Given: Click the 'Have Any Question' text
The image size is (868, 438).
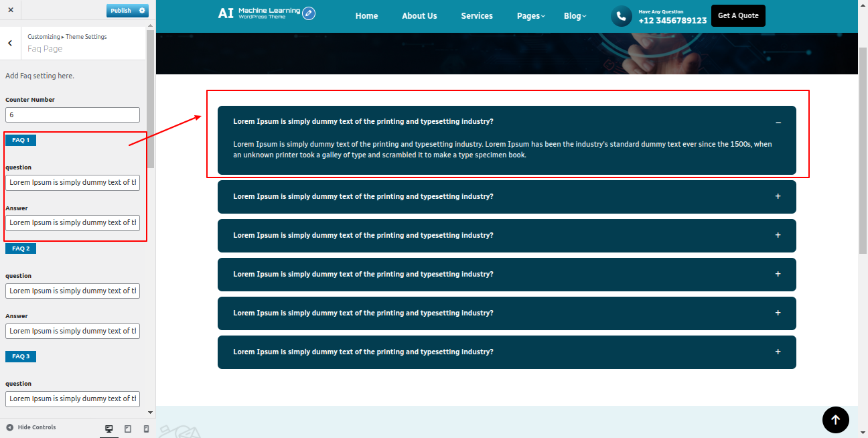Looking at the screenshot, I should (x=661, y=11).
